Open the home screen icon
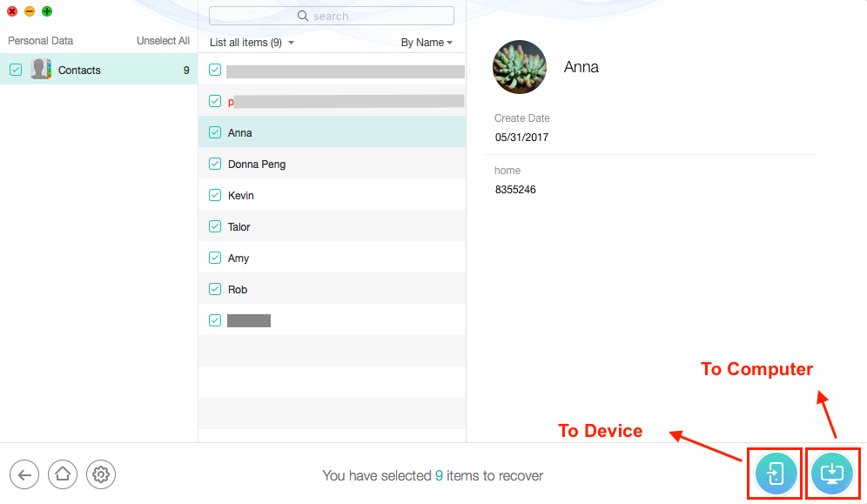 click(62, 474)
